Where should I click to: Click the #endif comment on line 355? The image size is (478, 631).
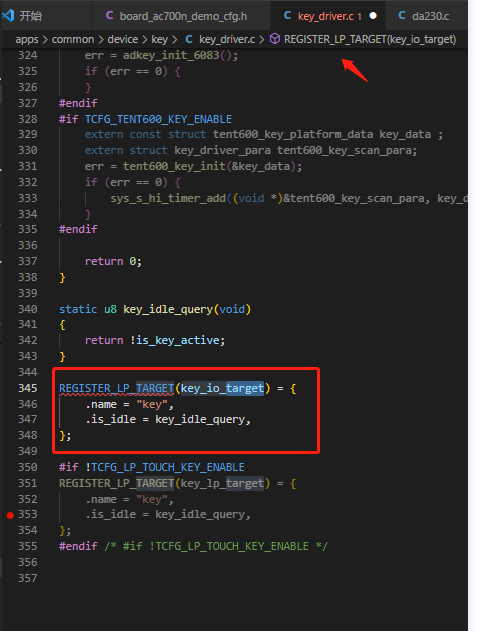pos(216,546)
